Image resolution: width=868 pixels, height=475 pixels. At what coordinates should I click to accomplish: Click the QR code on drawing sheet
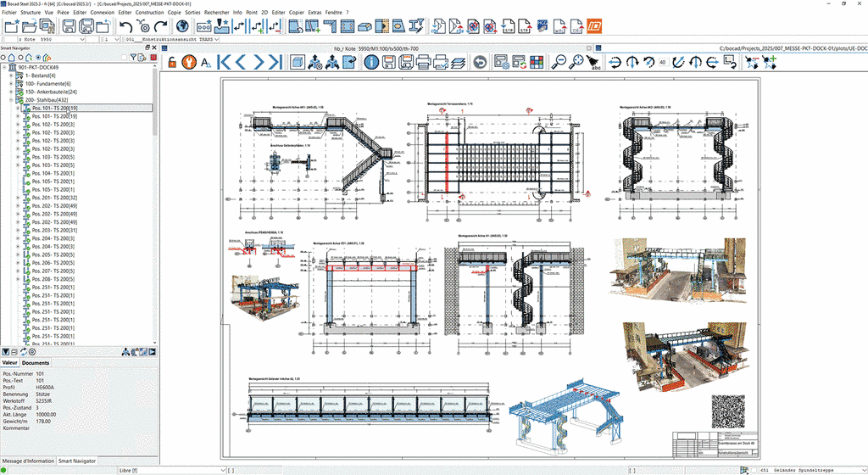[728, 411]
